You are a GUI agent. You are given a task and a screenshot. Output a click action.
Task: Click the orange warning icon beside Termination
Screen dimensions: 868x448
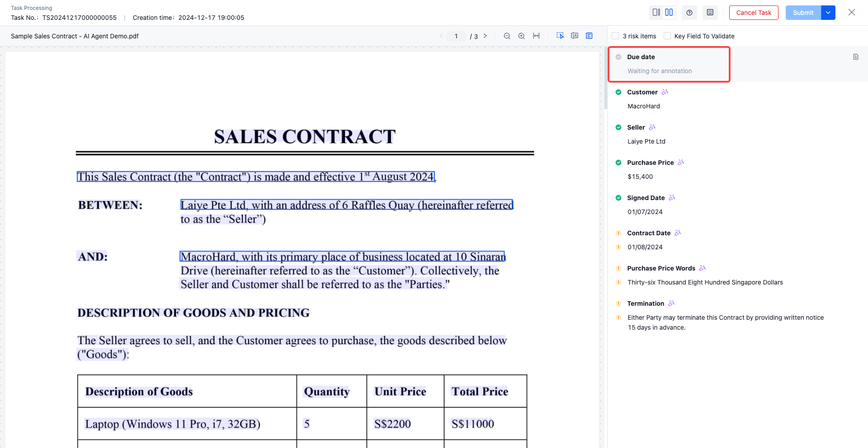618,303
